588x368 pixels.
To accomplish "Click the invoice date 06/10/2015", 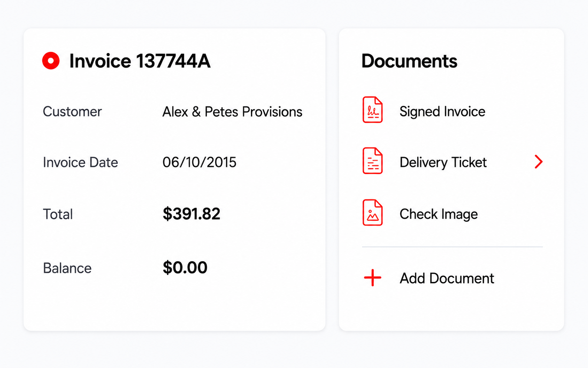I will (199, 162).
